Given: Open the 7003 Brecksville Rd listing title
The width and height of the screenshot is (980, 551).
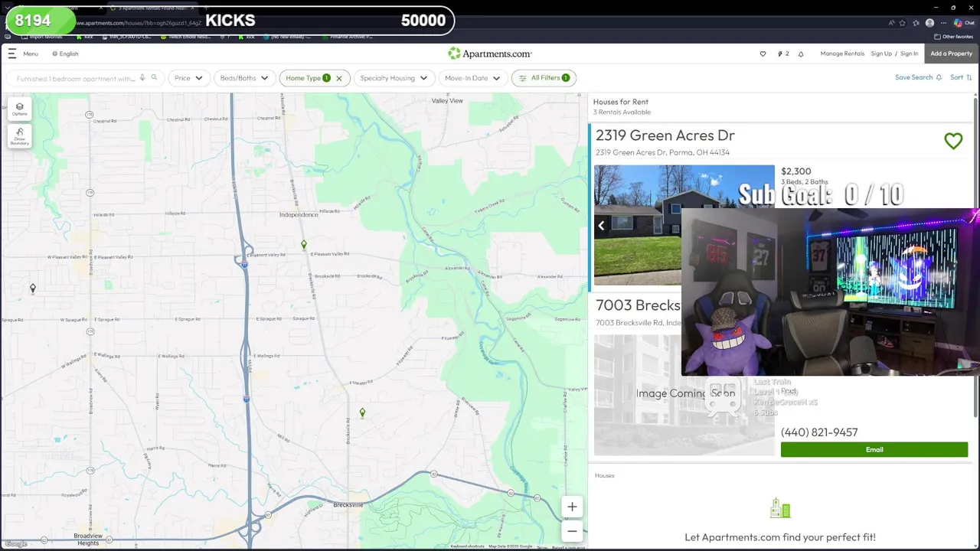Looking at the screenshot, I should [638, 305].
